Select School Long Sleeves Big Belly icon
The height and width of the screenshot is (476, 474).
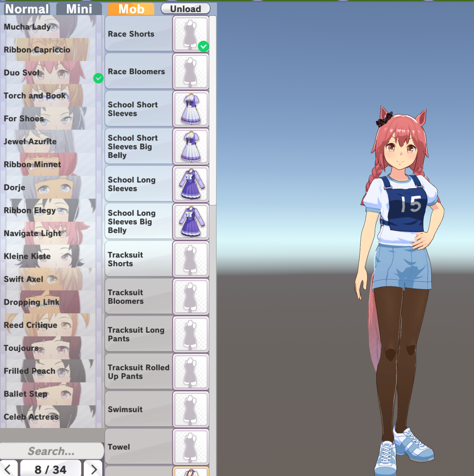coord(190,222)
